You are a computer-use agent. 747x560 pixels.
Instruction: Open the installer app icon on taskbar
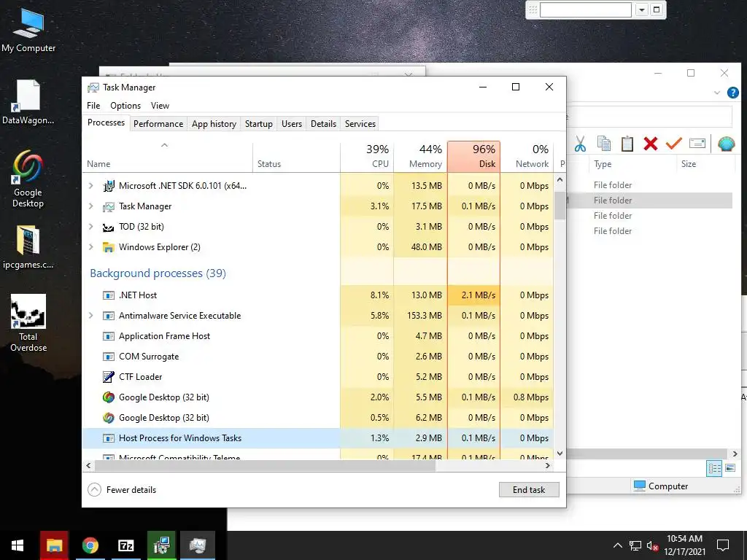161,545
